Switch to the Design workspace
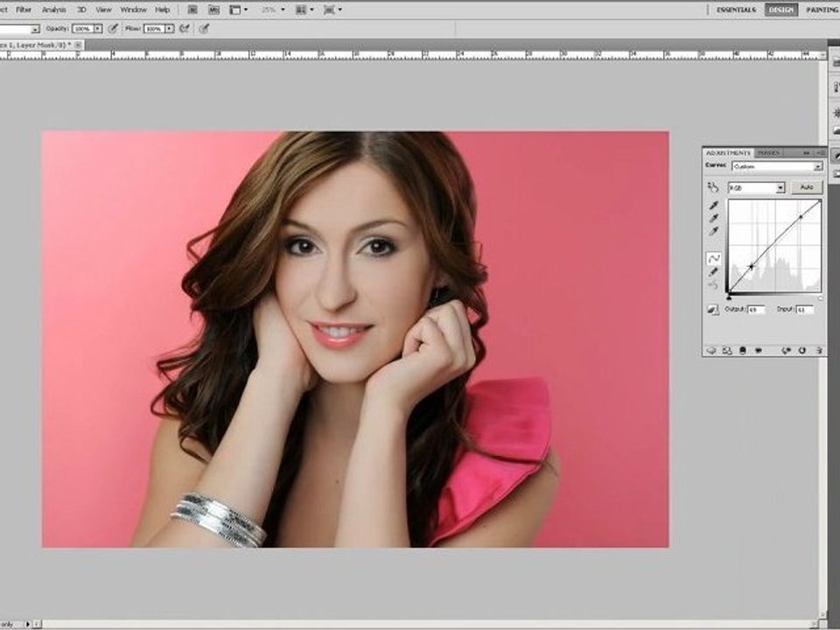Screen dimensions: 840x630 click(781, 10)
